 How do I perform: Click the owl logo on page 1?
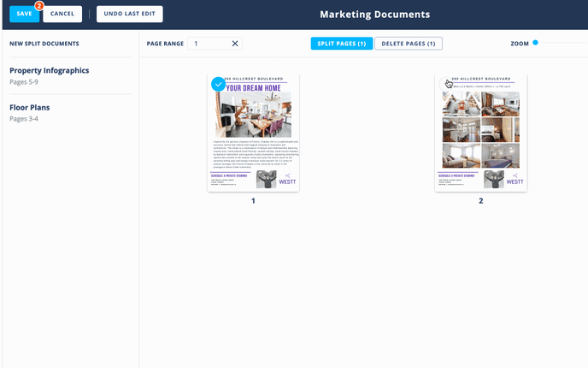pos(267,178)
